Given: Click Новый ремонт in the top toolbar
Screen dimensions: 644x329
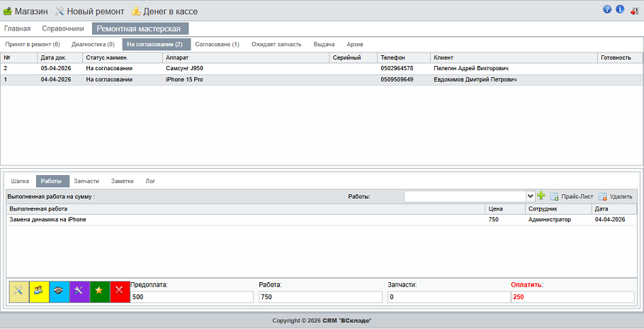Looking at the screenshot, I should click(89, 11).
